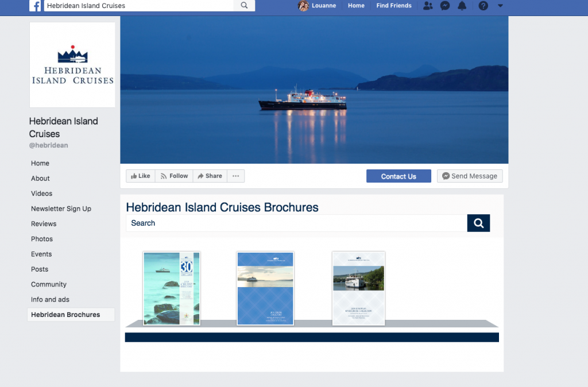Open the blue tartan cruise brochure
This screenshot has width=588, height=387.
coord(265,288)
